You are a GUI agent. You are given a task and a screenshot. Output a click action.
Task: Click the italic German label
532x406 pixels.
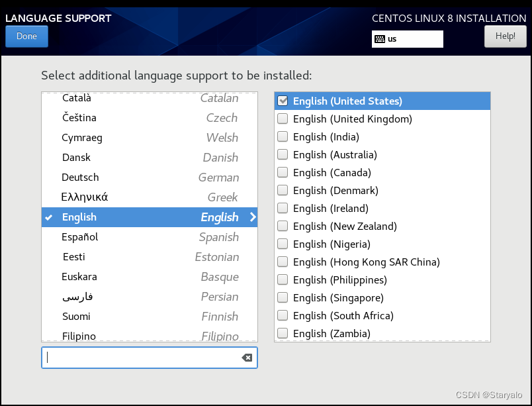(x=219, y=178)
